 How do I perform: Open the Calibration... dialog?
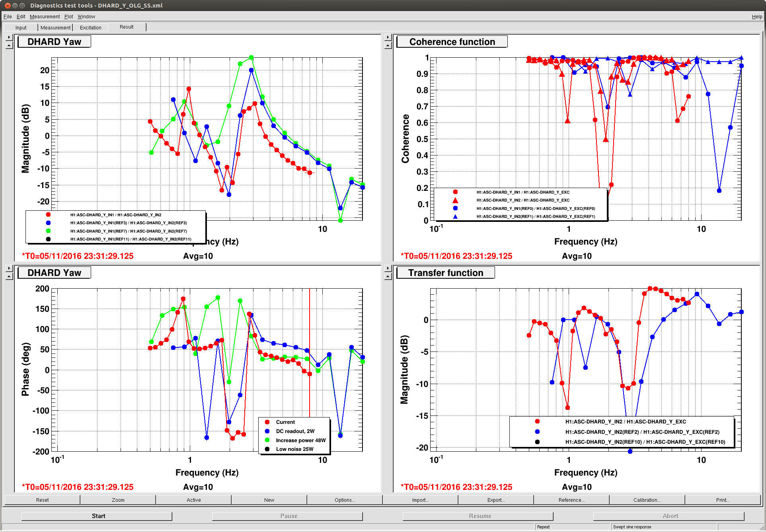pos(647,500)
